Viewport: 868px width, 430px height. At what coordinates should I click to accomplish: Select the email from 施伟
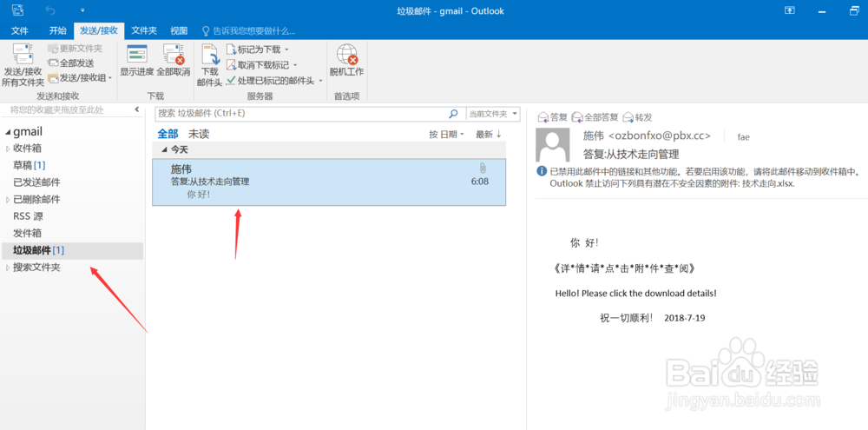(x=329, y=182)
